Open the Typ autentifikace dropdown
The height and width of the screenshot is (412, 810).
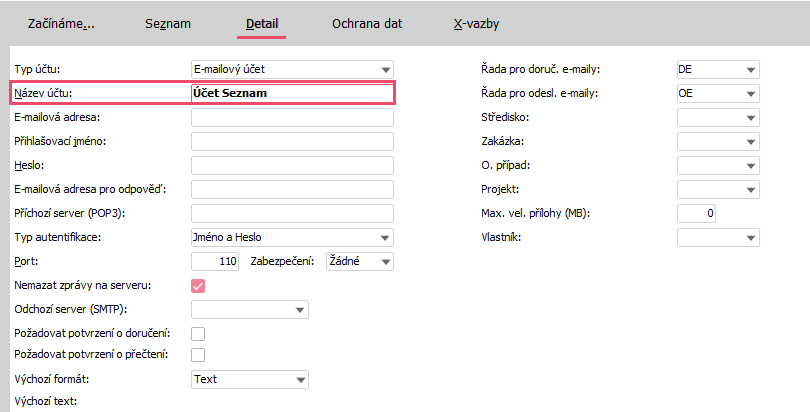click(292, 237)
